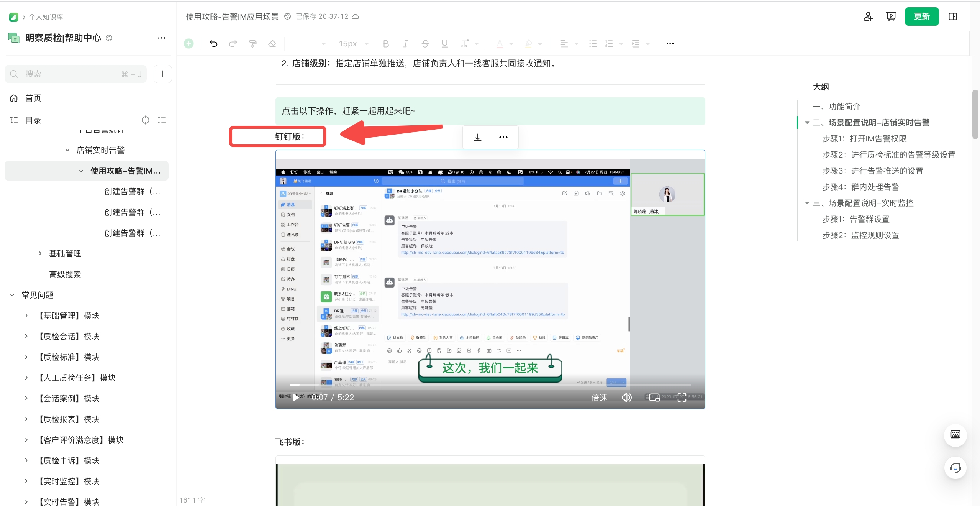This screenshot has height=506, width=980.
Task: Click the search input field
Action: coord(75,74)
